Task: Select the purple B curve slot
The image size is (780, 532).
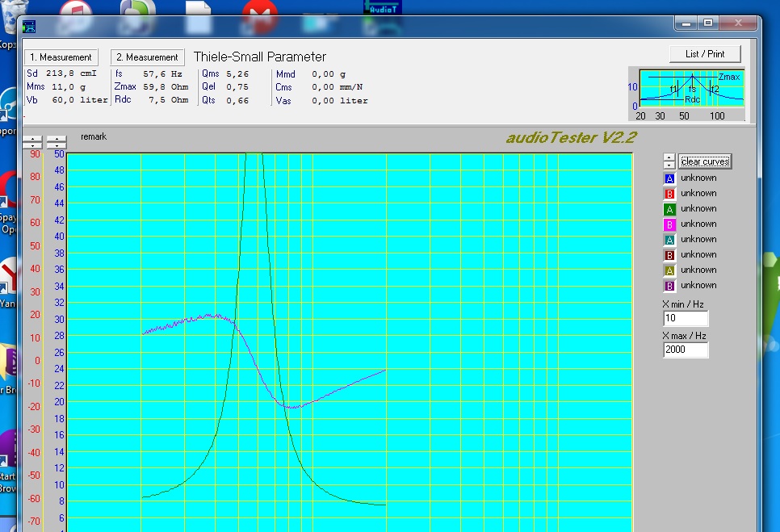Action: coord(669,286)
